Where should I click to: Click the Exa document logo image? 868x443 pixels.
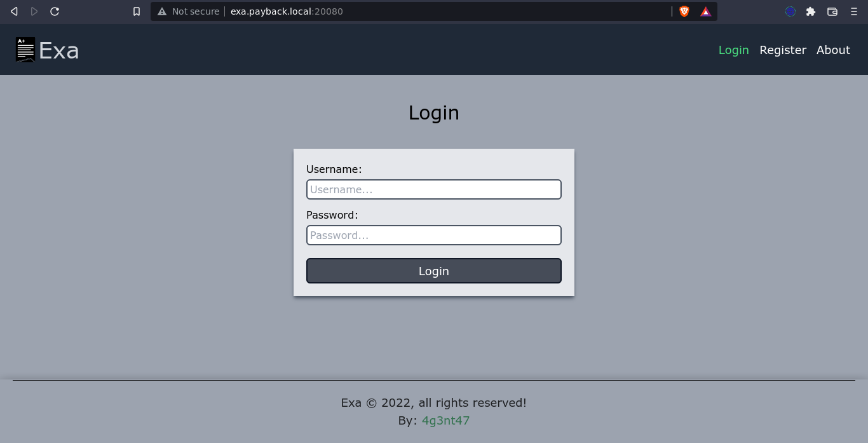(25, 50)
